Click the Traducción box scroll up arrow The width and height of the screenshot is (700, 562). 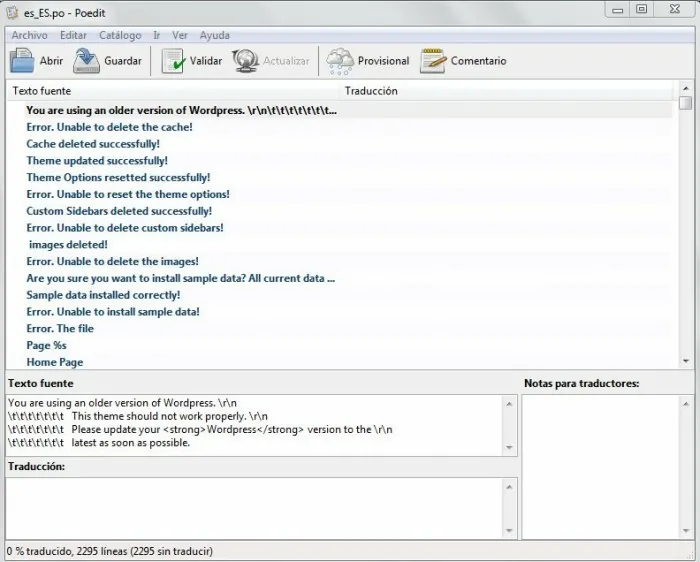[x=509, y=487]
